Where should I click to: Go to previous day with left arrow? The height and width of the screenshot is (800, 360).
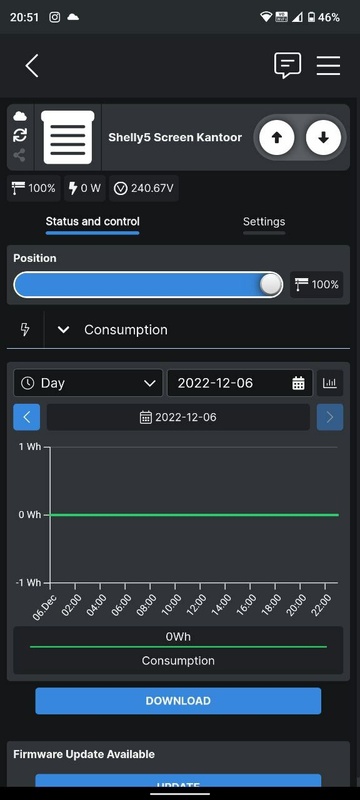click(27, 417)
